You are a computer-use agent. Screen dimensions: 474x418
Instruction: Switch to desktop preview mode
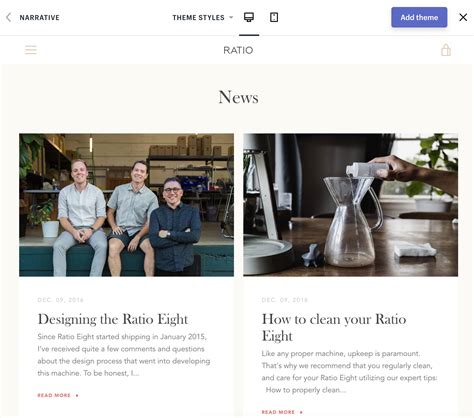click(x=249, y=17)
